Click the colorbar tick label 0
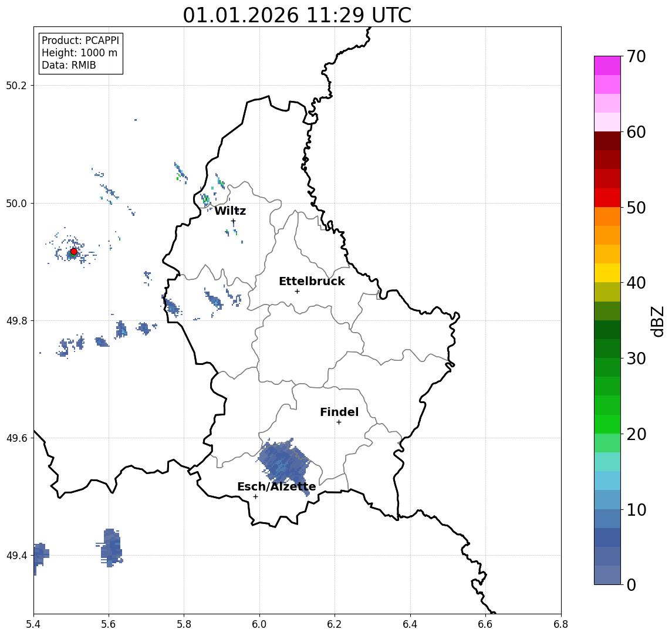This screenshot has width=672, height=636. pos(632,584)
